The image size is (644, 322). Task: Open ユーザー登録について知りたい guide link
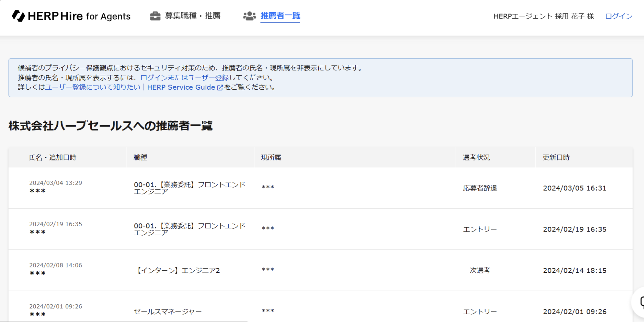coord(93,87)
